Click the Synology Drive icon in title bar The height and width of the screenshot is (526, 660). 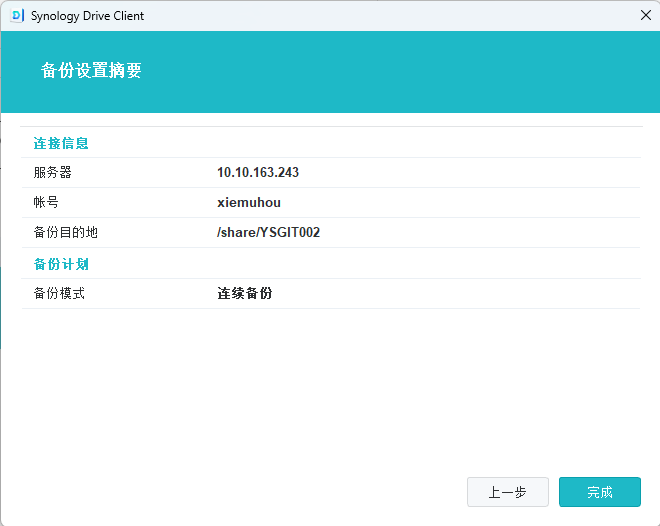[17, 16]
